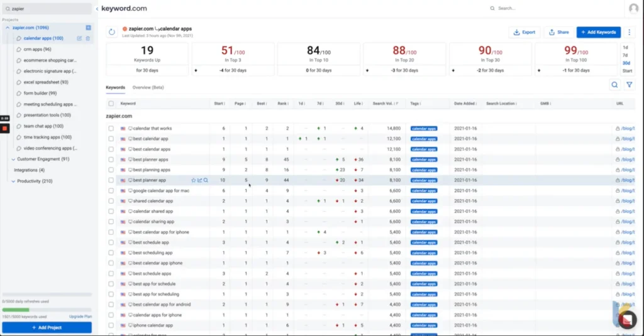The height and width of the screenshot is (336, 644).
Task: Click the red record stop button on left edge
Action: (x=4, y=128)
